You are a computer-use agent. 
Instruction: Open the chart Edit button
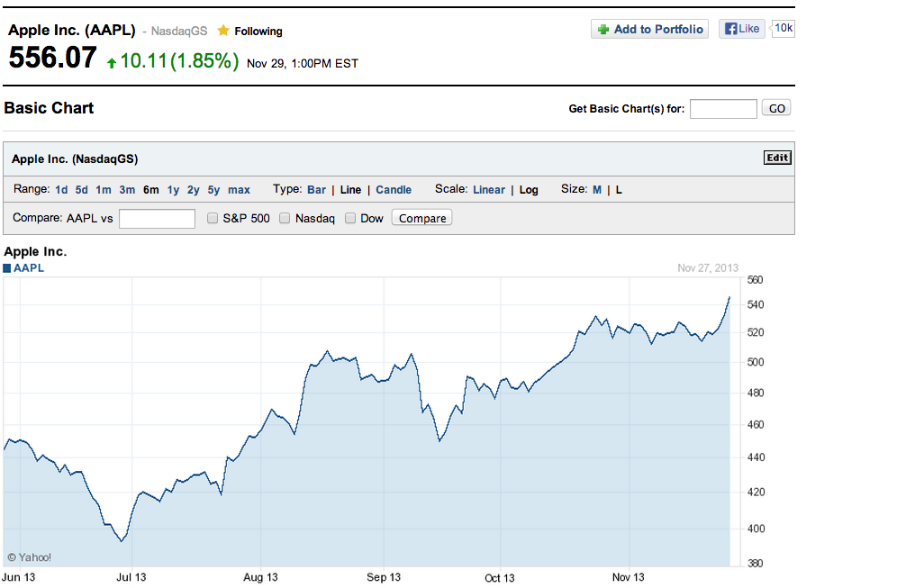coord(776,158)
